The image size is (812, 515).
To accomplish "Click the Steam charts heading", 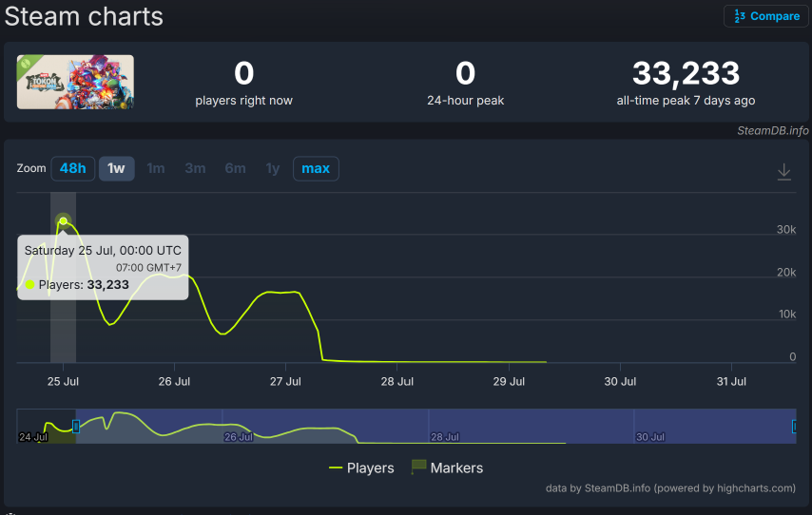I will 84,16.
